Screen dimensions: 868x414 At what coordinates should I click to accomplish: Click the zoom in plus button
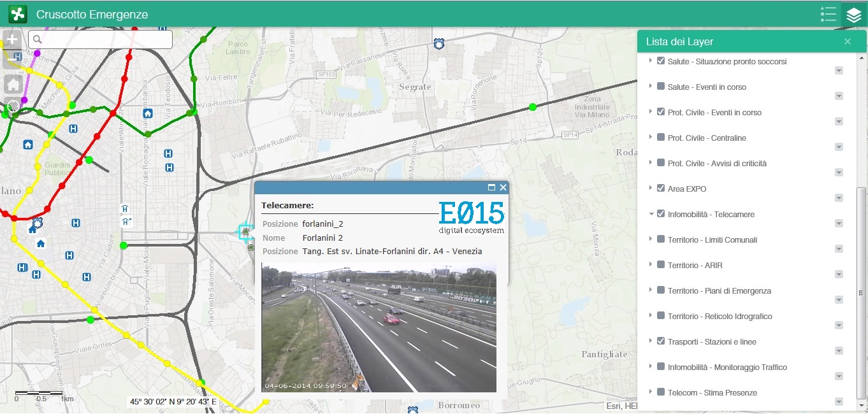[x=12, y=40]
